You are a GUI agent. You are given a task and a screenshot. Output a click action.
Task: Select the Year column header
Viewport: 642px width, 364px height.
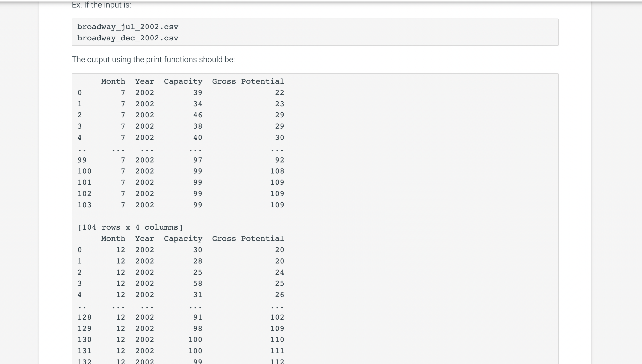pos(145,81)
